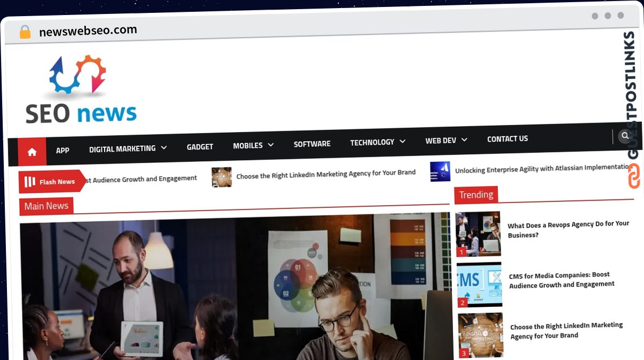Click the newswebseo.com address text
The image size is (644, 360).
(88, 31)
